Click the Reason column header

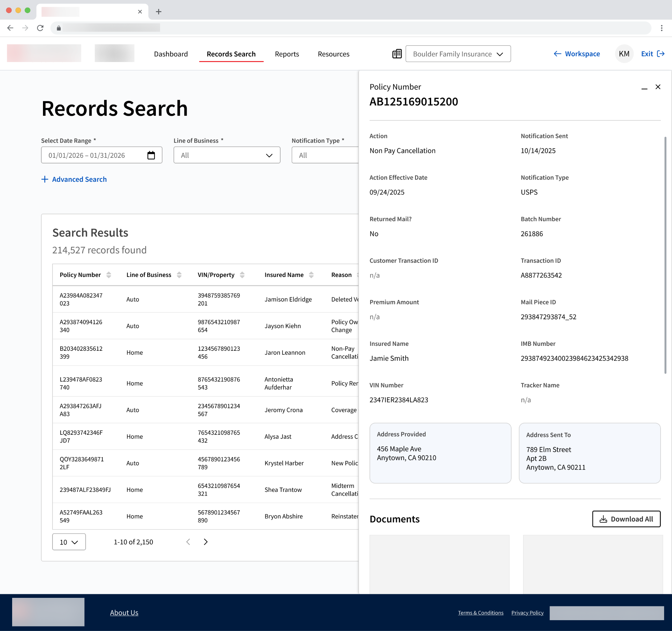click(341, 275)
